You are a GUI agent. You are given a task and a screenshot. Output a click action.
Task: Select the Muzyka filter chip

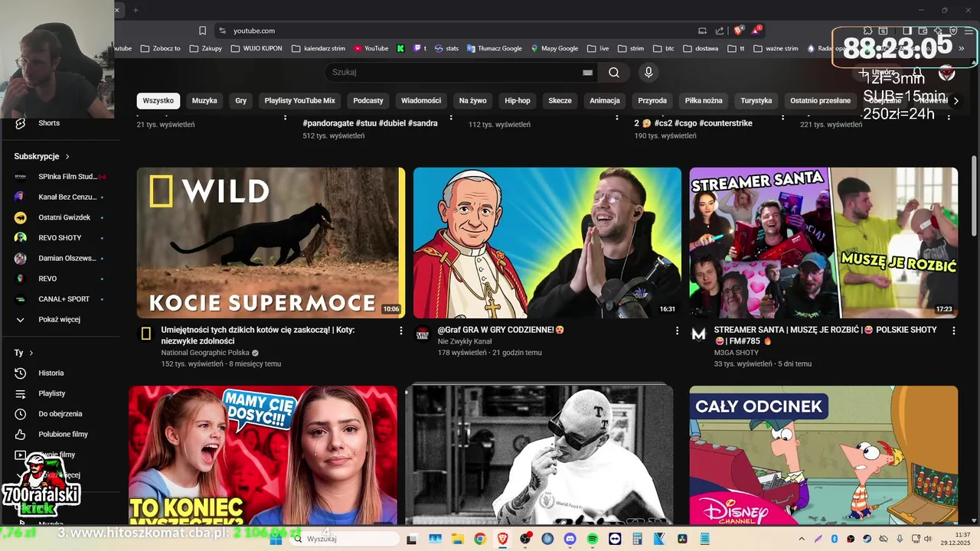(x=204, y=100)
